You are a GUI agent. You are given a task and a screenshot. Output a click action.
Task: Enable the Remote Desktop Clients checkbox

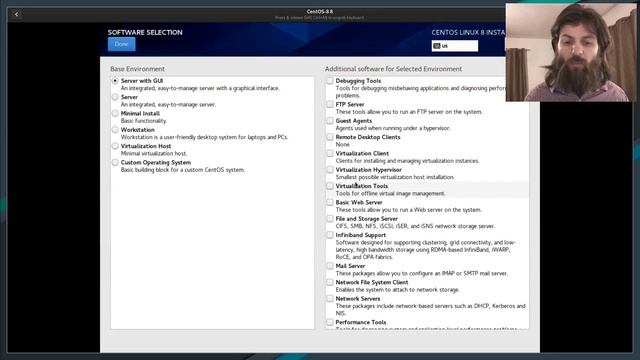click(330, 137)
